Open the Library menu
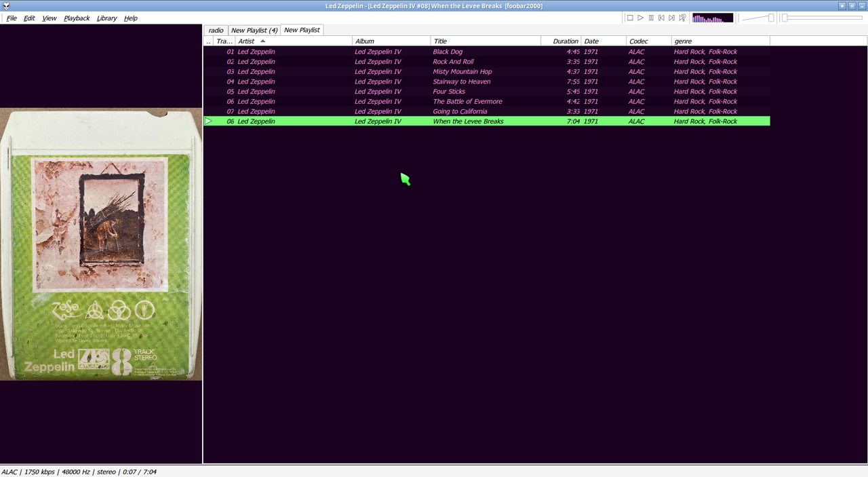868x477 pixels. pyautogui.click(x=106, y=18)
